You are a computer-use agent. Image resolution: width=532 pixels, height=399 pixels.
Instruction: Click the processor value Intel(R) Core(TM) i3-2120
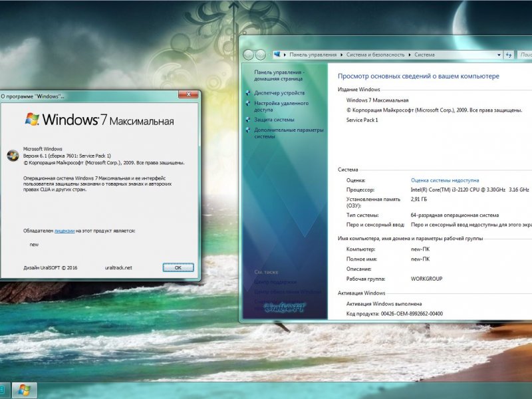(x=469, y=190)
